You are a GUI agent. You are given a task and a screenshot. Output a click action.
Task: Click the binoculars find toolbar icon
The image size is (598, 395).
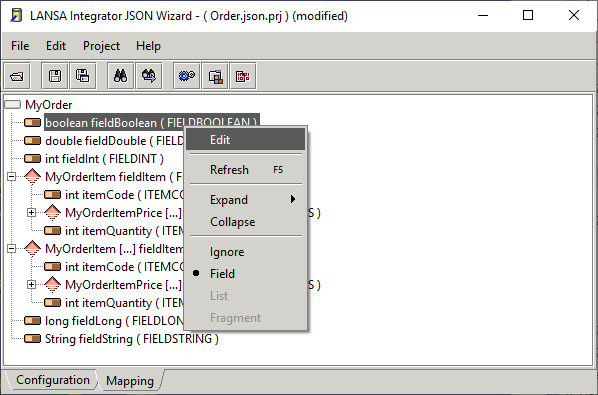(x=121, y=76)
